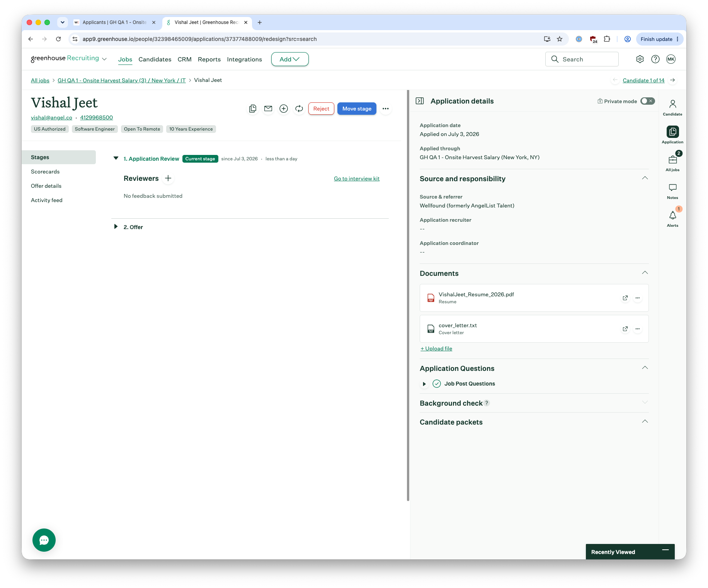Open the Application sidebar panel

click(672, 135)
